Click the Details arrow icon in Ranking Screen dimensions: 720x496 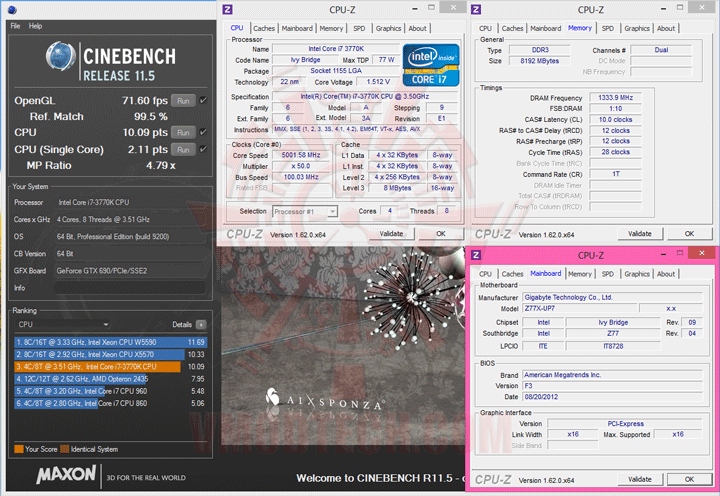click(201, 324)
